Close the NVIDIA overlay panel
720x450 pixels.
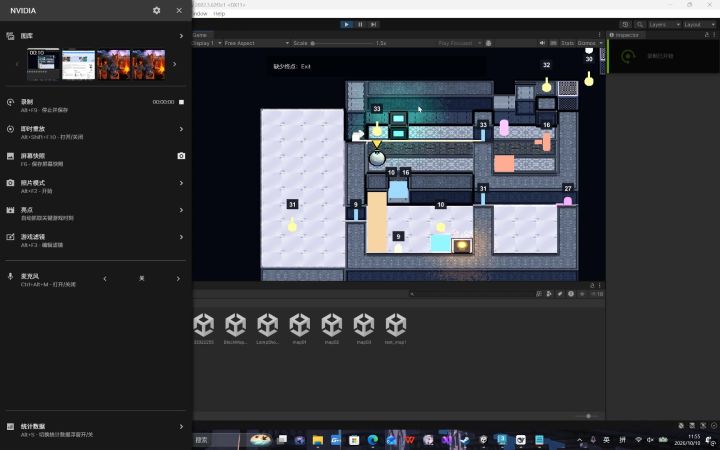tap(179, 10)
